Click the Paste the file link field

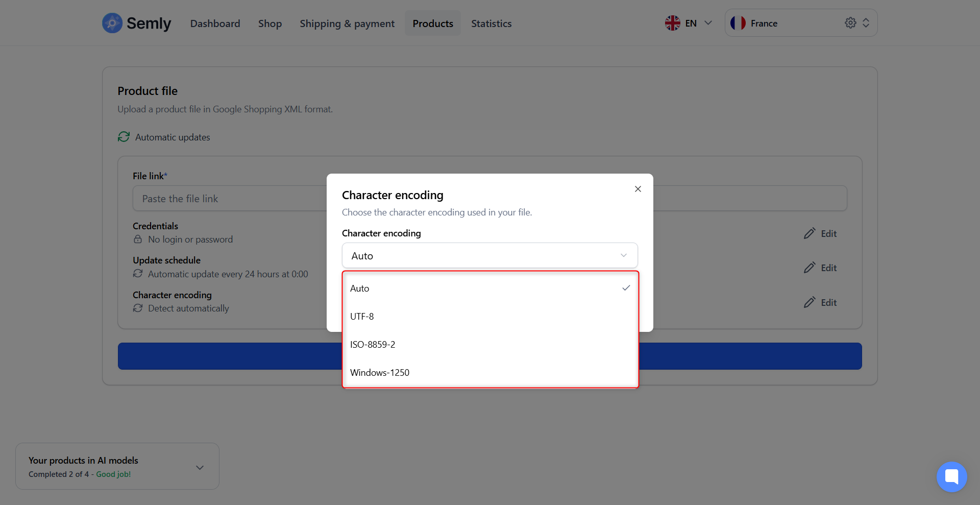point(230,199)
